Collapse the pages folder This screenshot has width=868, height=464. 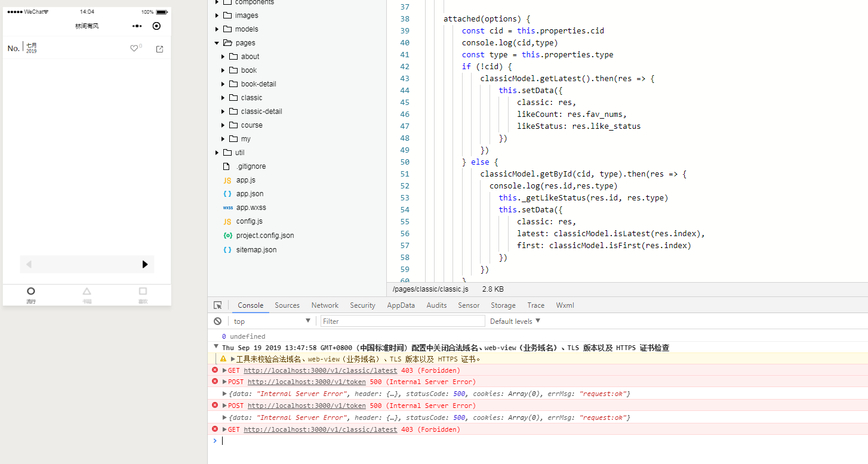pos(217,43)
